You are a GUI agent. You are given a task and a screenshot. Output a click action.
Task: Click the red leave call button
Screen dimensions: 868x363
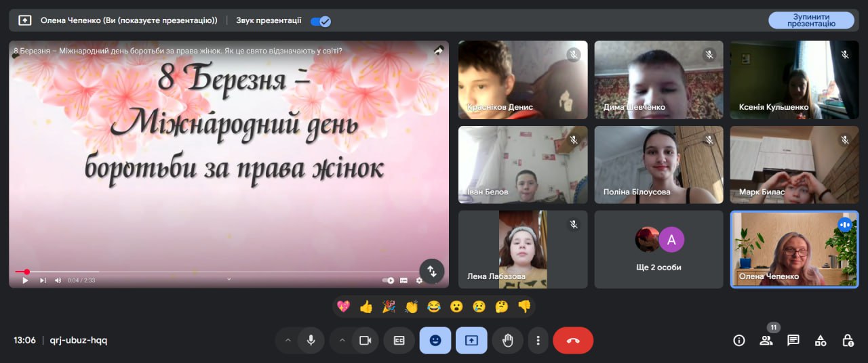click(x=573, y=341)
